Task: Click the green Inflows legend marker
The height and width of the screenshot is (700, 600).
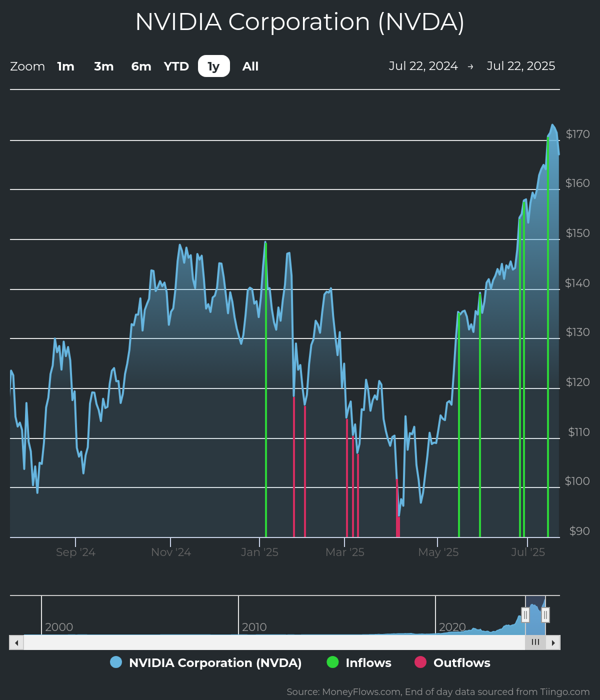Action: tap(332, 662)
